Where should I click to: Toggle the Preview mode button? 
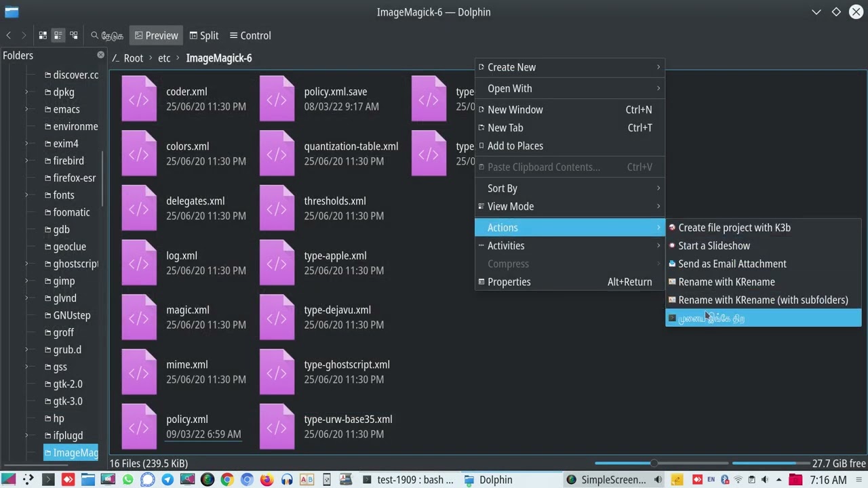(x=156, y=35)
